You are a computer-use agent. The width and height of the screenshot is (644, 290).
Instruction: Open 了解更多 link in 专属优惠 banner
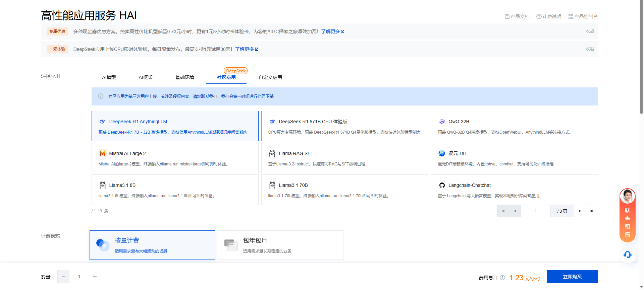[x=333, y=31]
